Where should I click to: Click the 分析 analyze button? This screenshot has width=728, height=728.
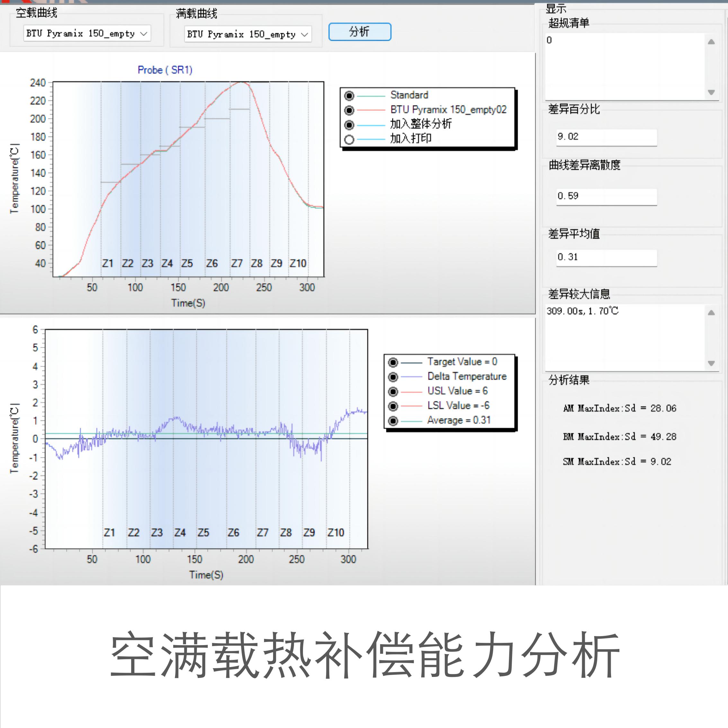360,32
